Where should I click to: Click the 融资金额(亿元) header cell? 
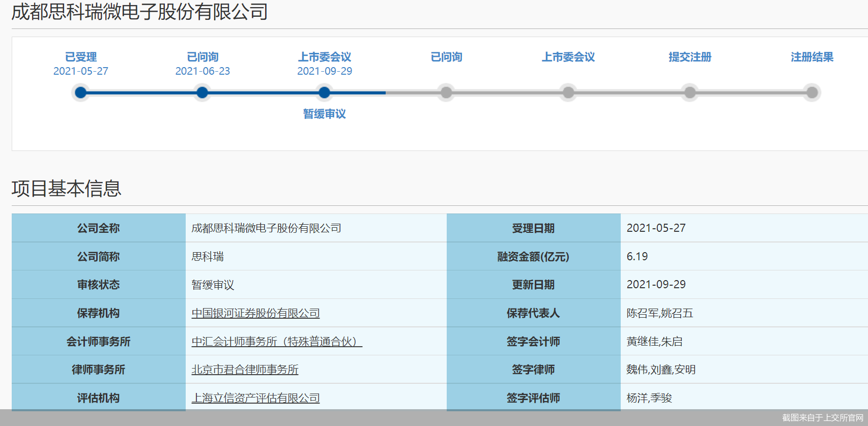point(534,257)
